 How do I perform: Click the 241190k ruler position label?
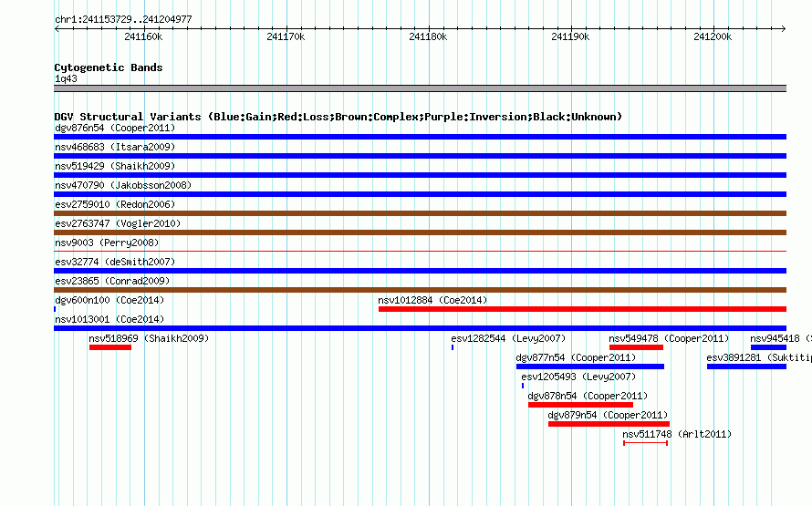570,36
